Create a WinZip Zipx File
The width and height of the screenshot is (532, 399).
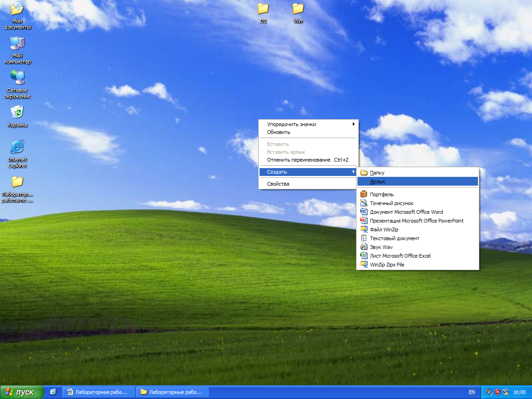point(417,265)
